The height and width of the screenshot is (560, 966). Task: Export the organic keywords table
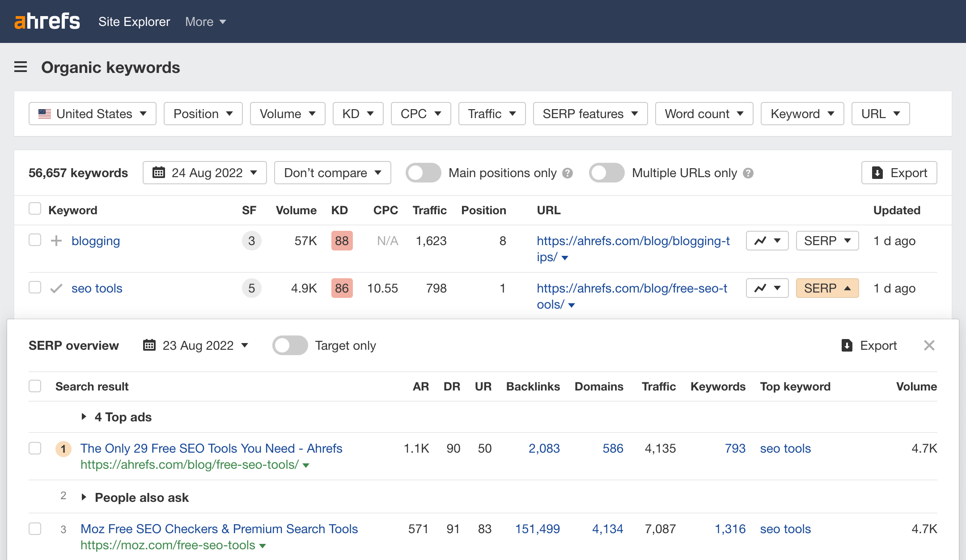[899, 173]
